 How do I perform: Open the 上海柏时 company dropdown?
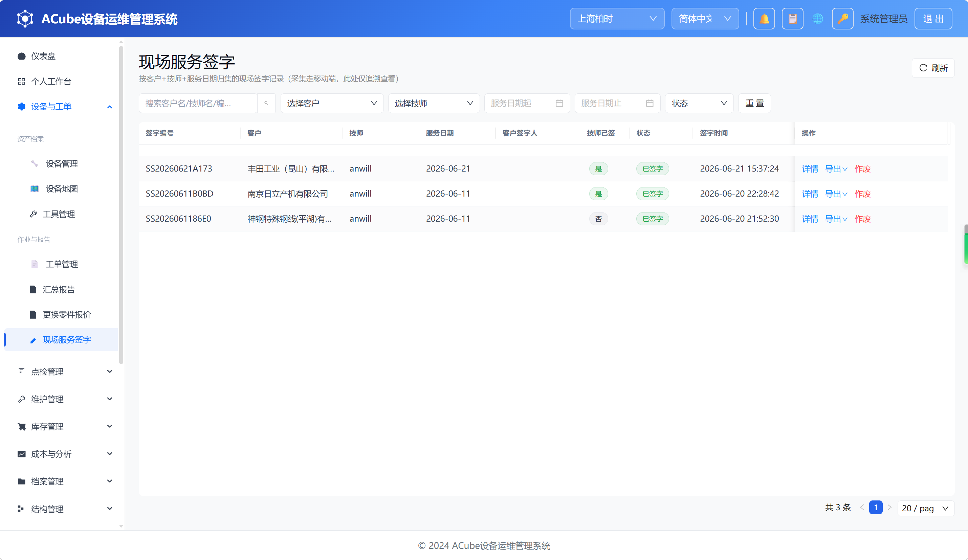click(617, 18)
